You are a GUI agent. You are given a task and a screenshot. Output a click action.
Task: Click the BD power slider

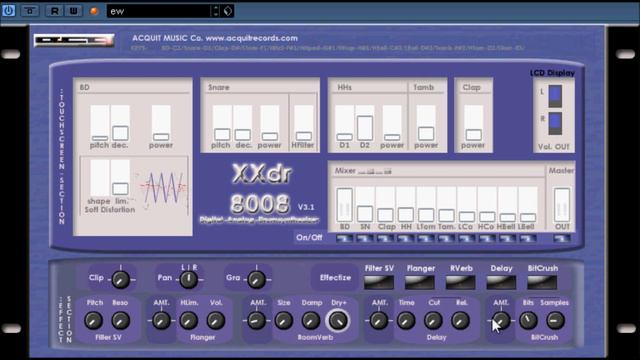point(161,123)
